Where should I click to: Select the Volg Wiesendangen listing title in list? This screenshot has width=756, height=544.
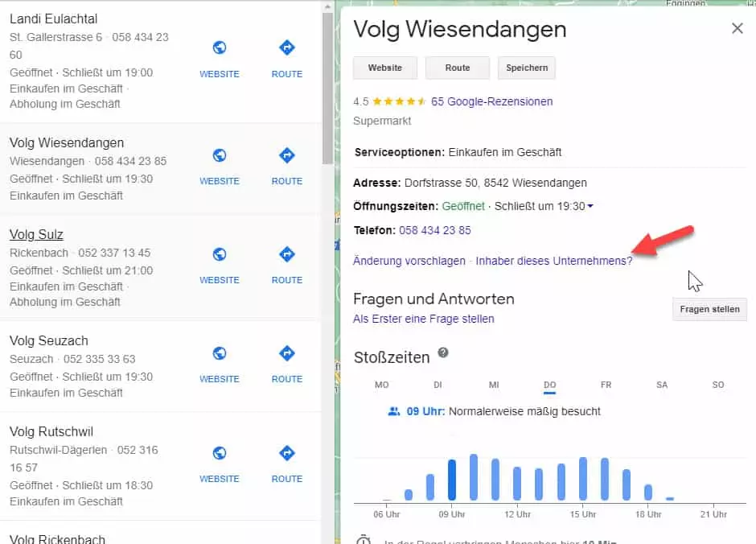67,143
